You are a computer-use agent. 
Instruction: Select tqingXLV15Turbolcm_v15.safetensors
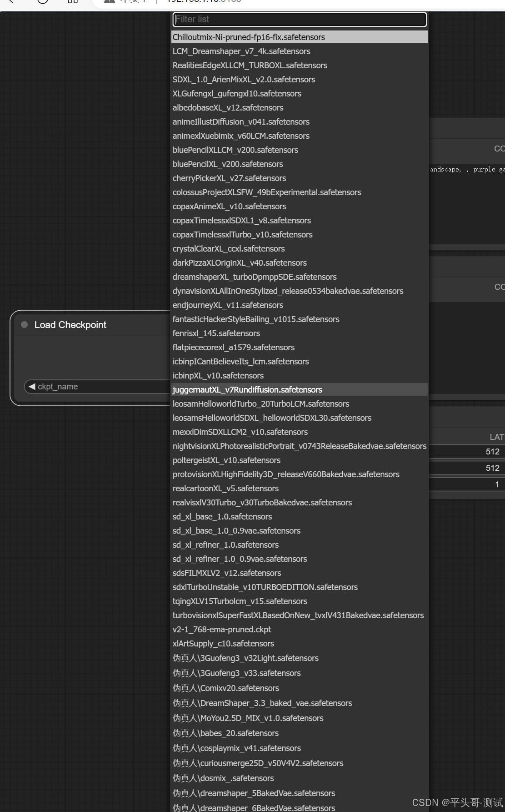(x=300, y=601)
